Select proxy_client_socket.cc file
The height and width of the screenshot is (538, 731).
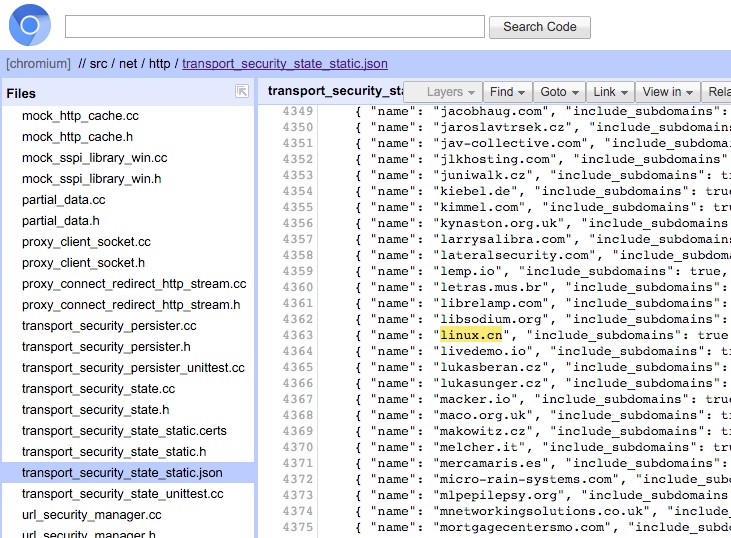coord(86,242)
